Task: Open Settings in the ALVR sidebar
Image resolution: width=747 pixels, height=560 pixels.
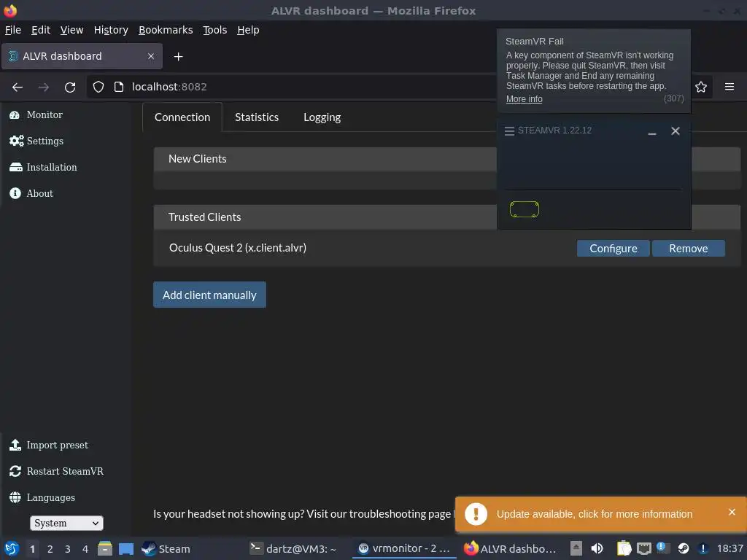Action: (36, 141)
